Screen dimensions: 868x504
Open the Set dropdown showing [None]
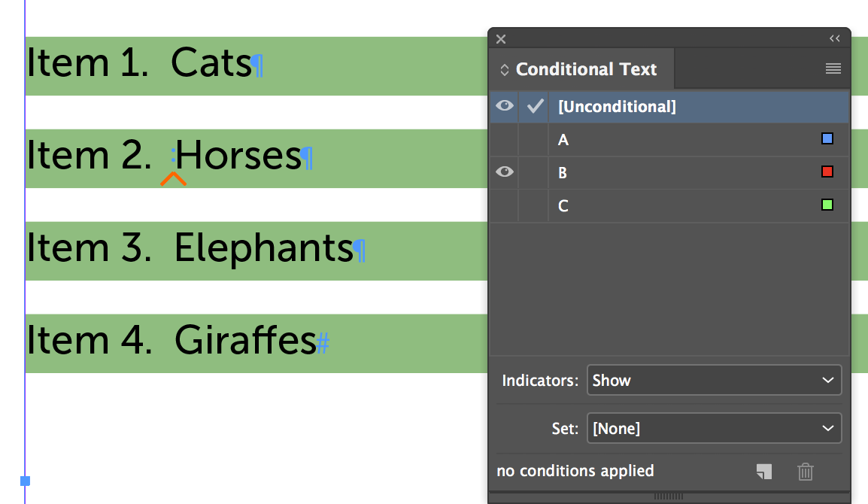pos(714,428)
